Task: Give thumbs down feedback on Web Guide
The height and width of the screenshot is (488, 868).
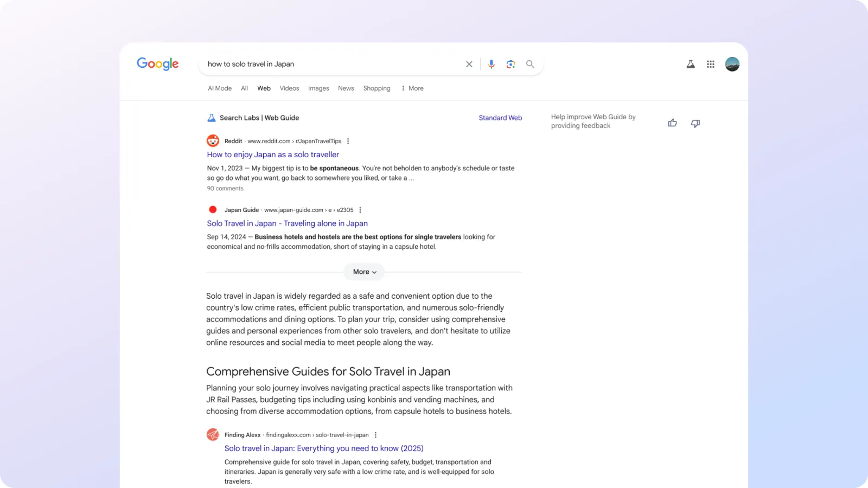Action: pos(695,123)
